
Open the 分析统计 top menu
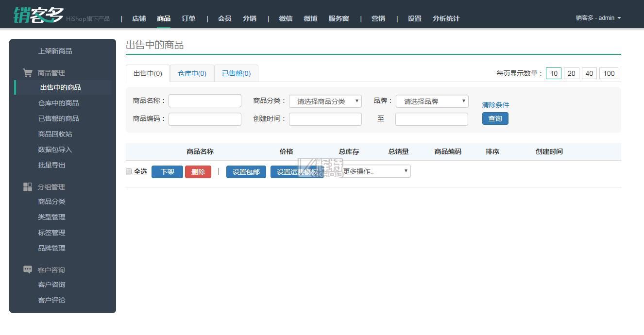tap(446, 18)
